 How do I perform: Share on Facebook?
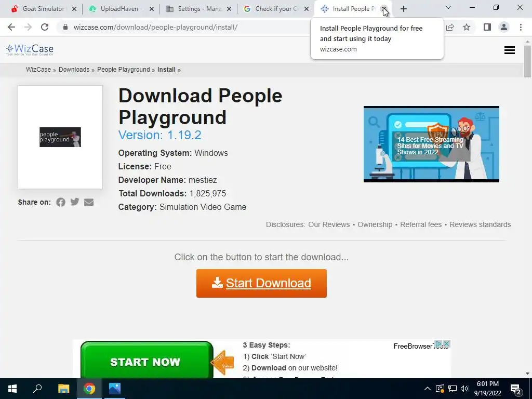[x=61, y=202]
